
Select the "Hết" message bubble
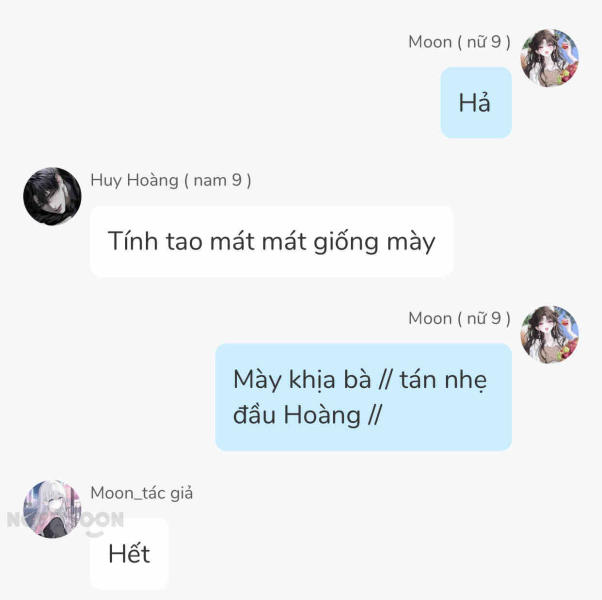click(129, 554)
